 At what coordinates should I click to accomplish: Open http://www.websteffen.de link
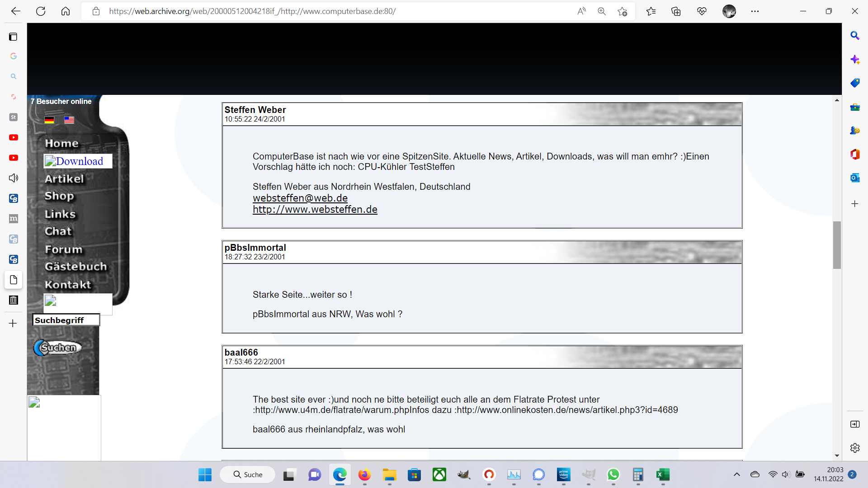tap(315, 209)
